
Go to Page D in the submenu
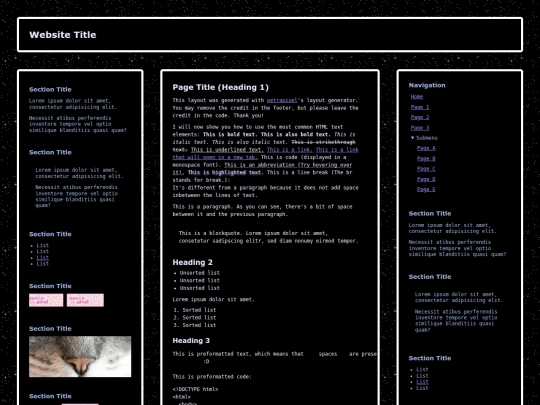tap(426, 179)
